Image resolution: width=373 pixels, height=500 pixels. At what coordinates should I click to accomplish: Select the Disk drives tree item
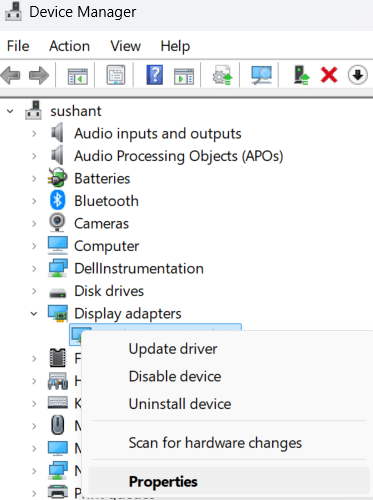click(109, 291)
